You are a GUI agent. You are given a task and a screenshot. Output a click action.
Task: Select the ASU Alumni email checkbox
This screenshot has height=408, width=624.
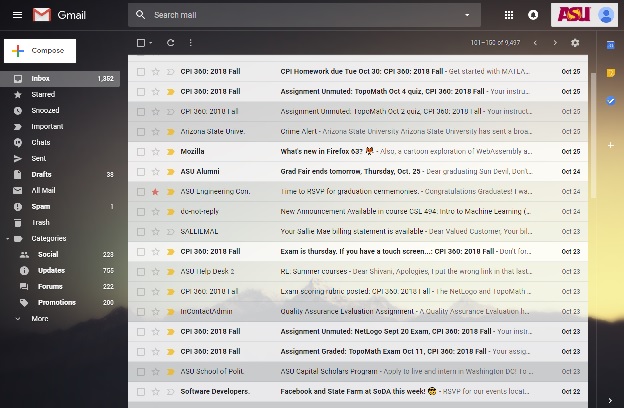141,172
